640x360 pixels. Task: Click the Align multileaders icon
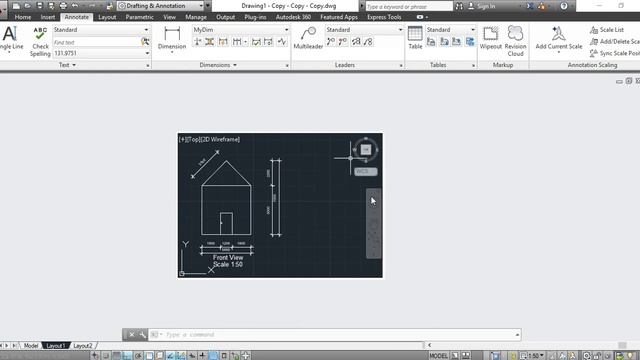coord(356,42)
